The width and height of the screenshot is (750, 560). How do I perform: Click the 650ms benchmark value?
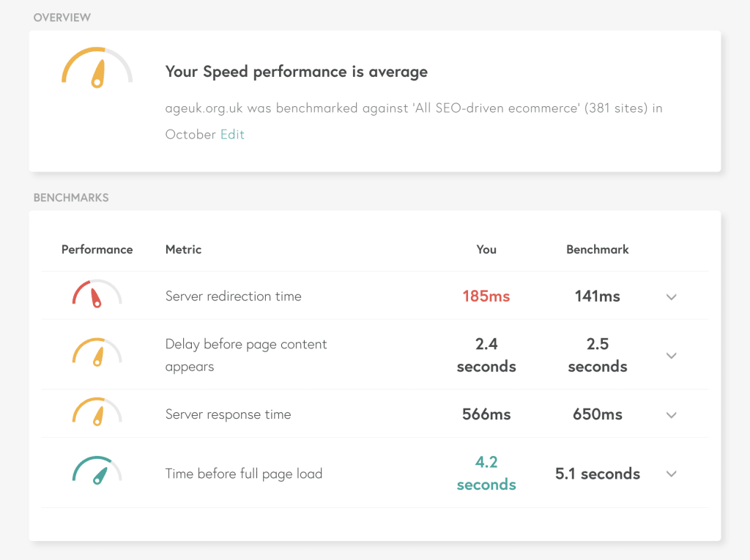[598, 414]
